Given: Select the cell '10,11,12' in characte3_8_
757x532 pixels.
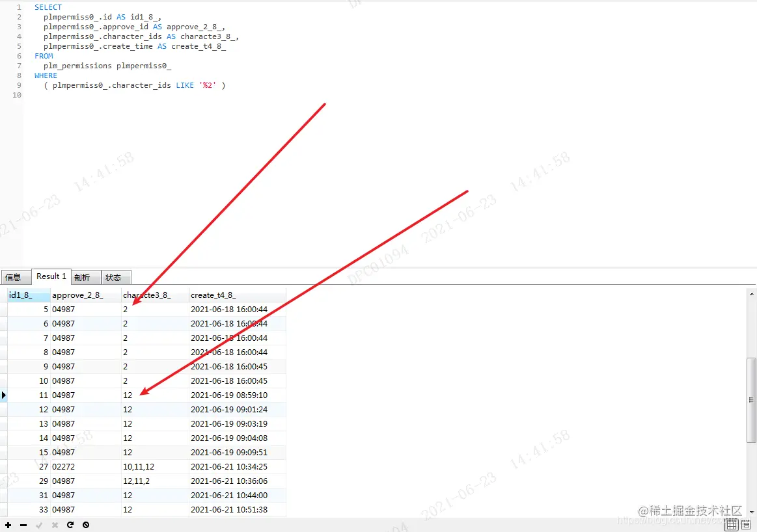Looking at the screenshot, I should [x=155, y=466].
